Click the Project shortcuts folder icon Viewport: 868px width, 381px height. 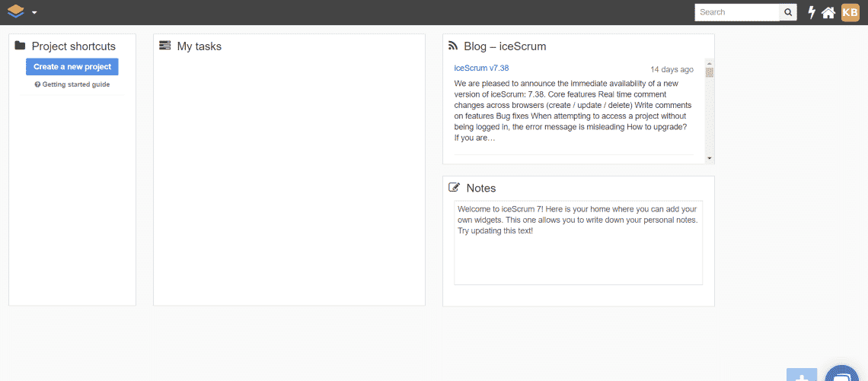[21, 46]
